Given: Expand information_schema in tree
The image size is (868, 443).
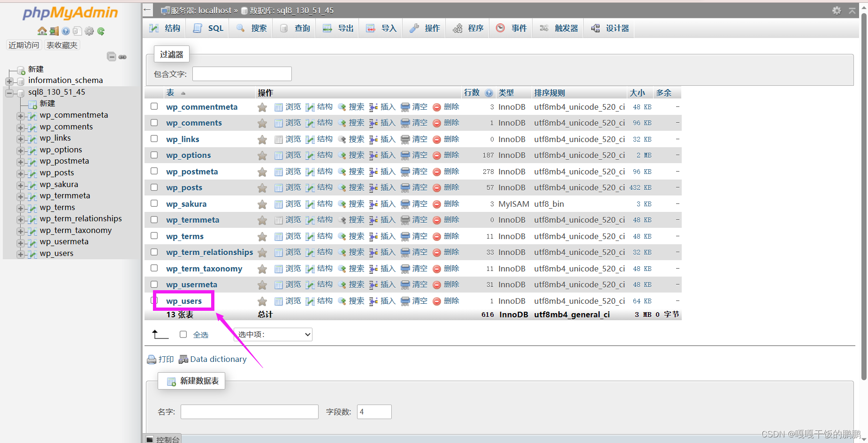Looking at the screenshot, I should [x=9, y=81].
